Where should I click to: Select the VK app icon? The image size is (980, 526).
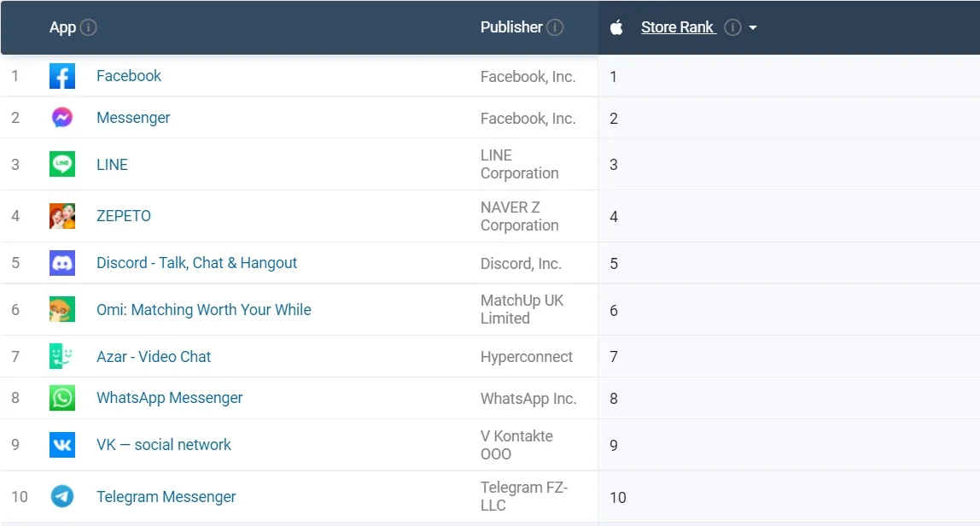tap(61, 444)
